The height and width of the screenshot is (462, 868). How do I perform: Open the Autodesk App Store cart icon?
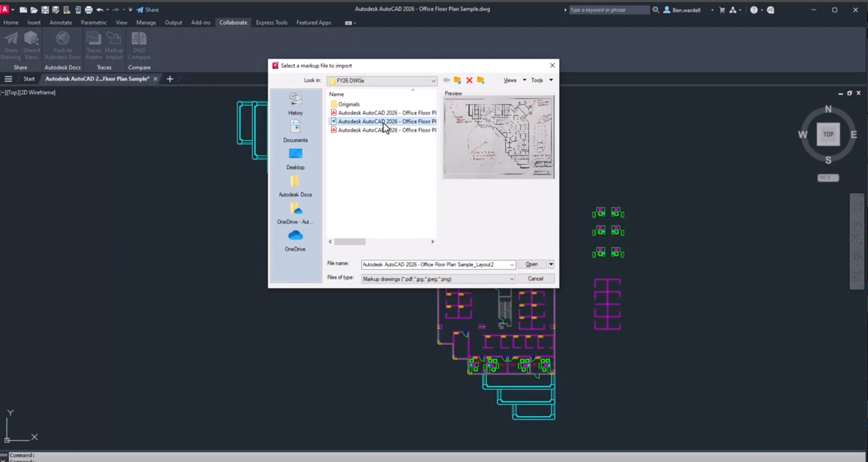(x=722, y=10)
